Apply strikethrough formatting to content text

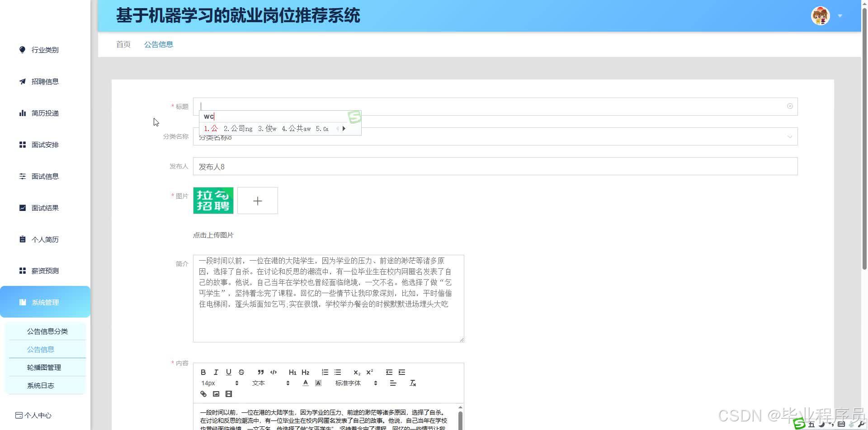pos(241,372)
